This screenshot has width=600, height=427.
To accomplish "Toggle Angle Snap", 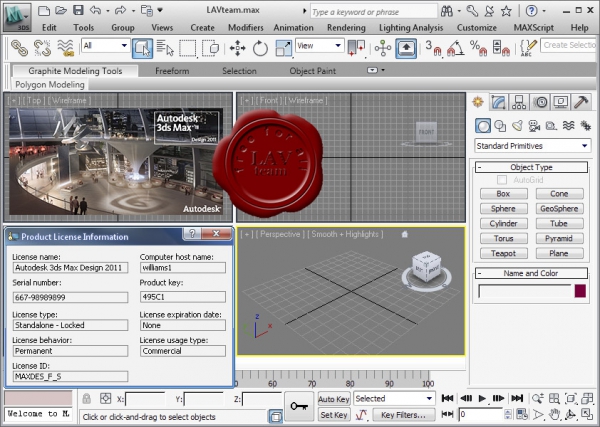I will point(455,48).
